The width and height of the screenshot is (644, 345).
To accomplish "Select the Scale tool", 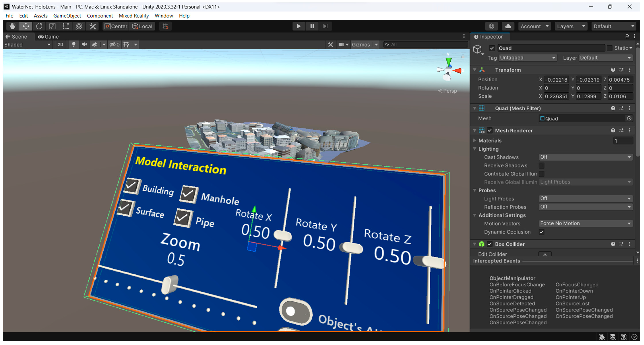I will point(52,26).
